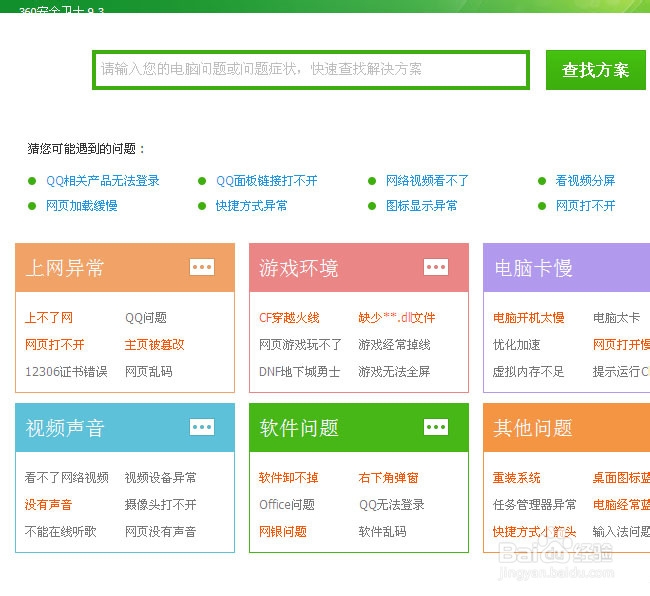Click the problem search input field

pyautogui.click(x=311, y=70)
